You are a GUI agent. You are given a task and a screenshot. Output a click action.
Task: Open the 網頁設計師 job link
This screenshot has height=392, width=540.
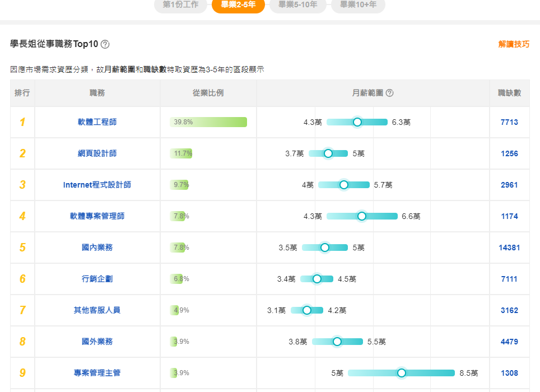coord(97,153)
